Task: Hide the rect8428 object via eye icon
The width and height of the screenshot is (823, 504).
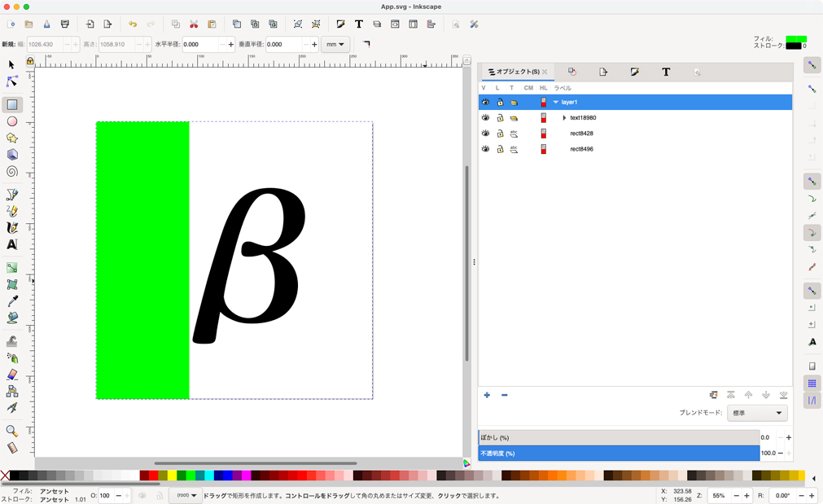Action: click(485, 134)
